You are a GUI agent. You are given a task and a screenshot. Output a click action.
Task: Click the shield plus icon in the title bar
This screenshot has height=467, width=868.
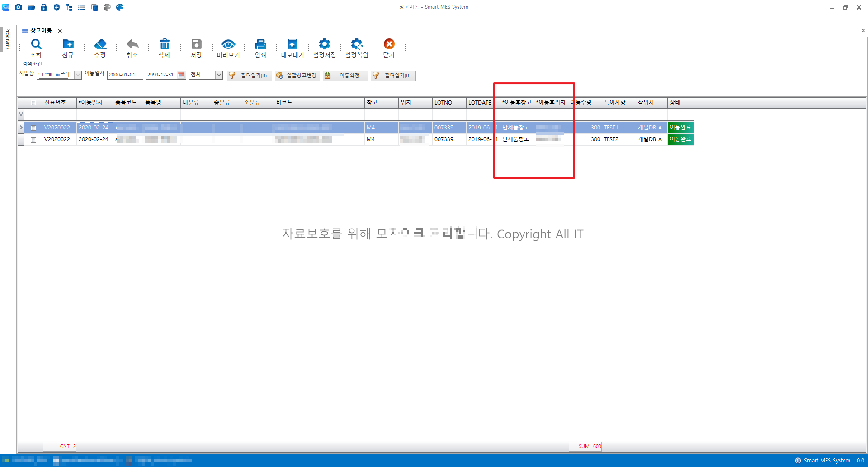(57, 7)
